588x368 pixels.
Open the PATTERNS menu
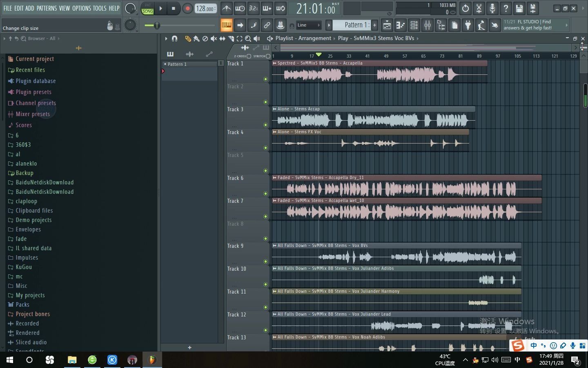pos(47,8)
